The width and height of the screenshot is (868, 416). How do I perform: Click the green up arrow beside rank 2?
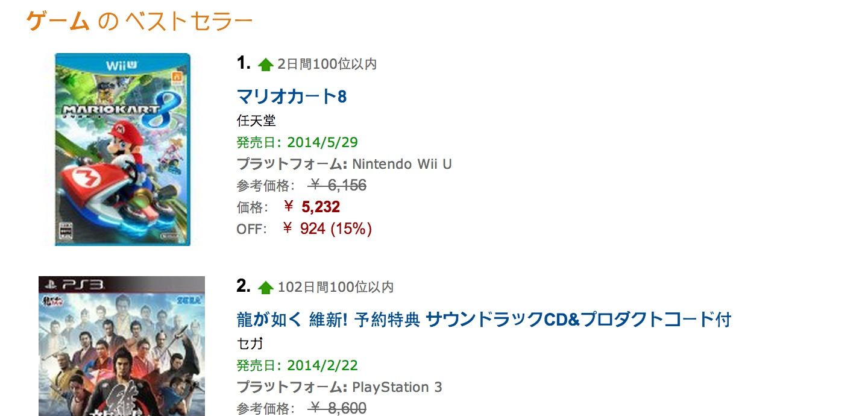coord(266,288)
